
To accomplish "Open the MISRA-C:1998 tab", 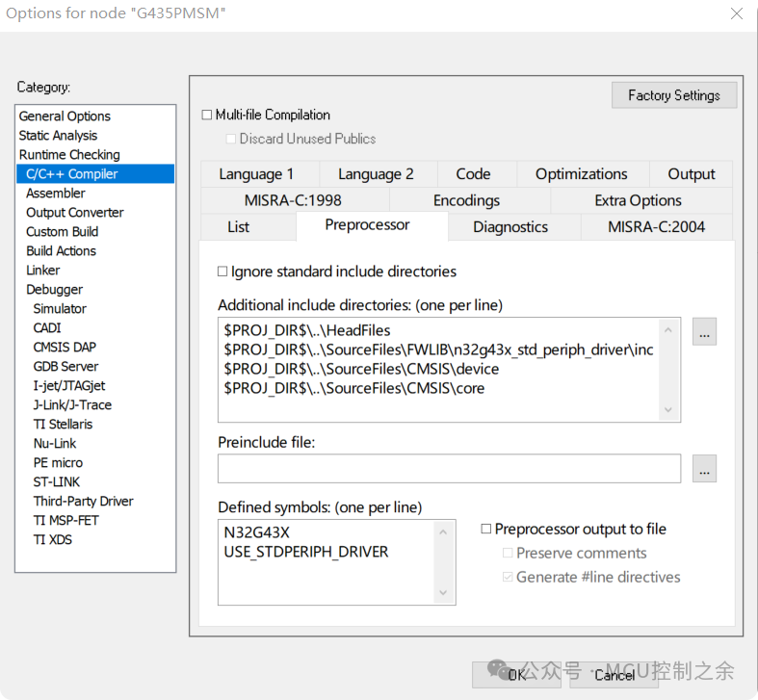I will pyautogui.click(x=295, y=200).
